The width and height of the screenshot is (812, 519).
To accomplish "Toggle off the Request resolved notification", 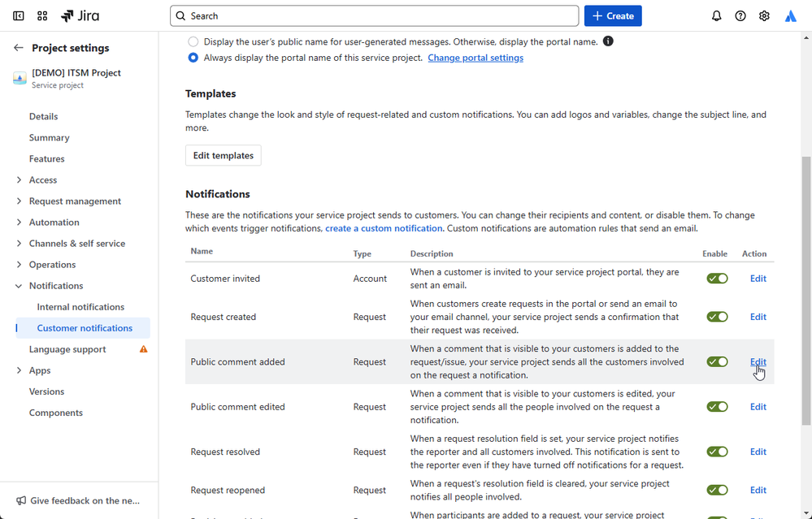I will (x=717, y=452).
